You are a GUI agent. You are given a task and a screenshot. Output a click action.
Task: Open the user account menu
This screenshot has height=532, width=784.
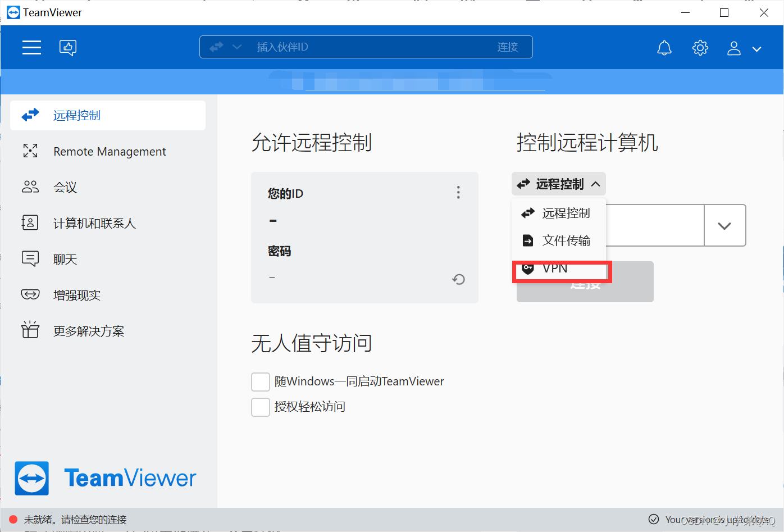tap(744, 48)
